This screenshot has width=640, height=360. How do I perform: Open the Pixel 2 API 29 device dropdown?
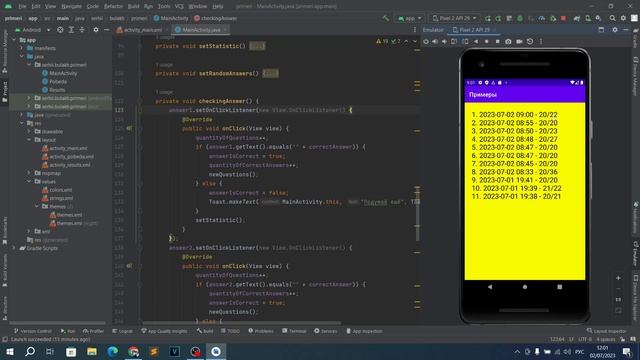[454, 18]
